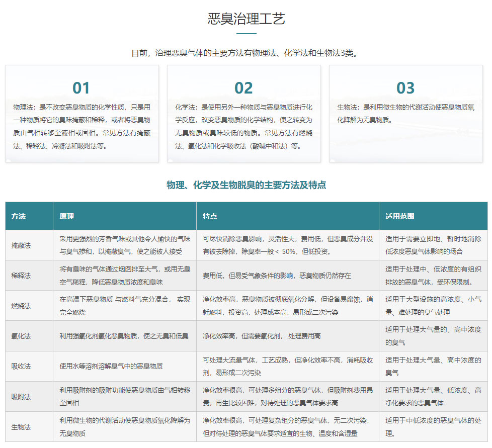Screen dimensions: 492x448
Task: Click the large 02 number
Action: pyautogui.click(x=243, y=88)
